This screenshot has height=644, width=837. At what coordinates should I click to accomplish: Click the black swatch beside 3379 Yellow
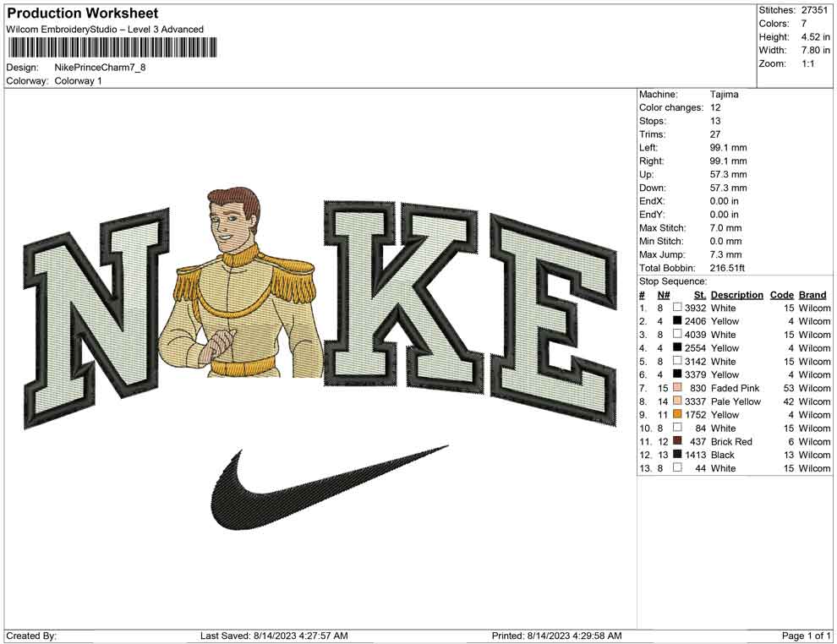pyautogui.click(x=677, y=374)
